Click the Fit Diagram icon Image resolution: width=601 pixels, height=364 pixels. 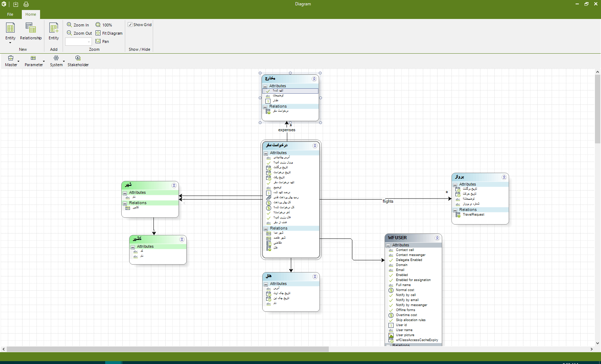tap(98, 33)
